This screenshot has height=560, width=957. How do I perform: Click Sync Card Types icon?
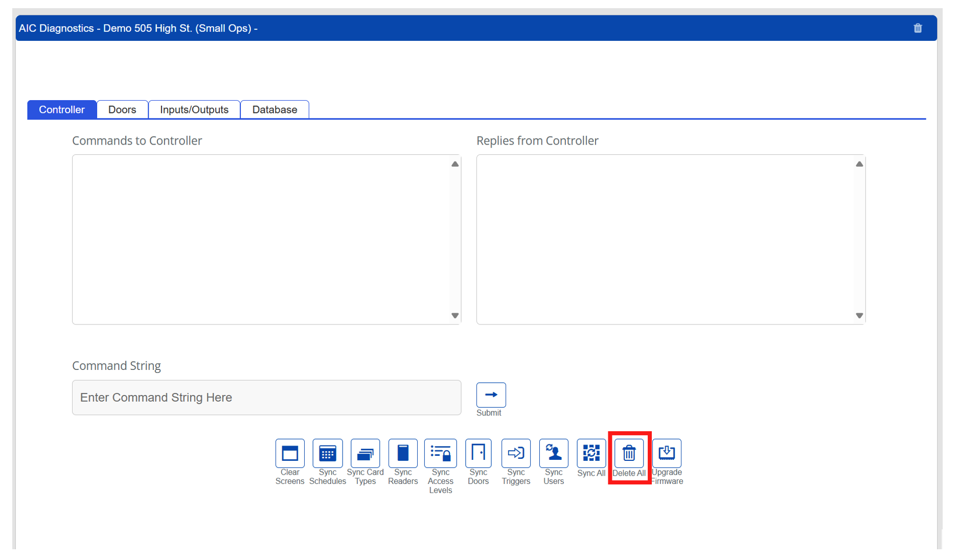coord(365,453)
